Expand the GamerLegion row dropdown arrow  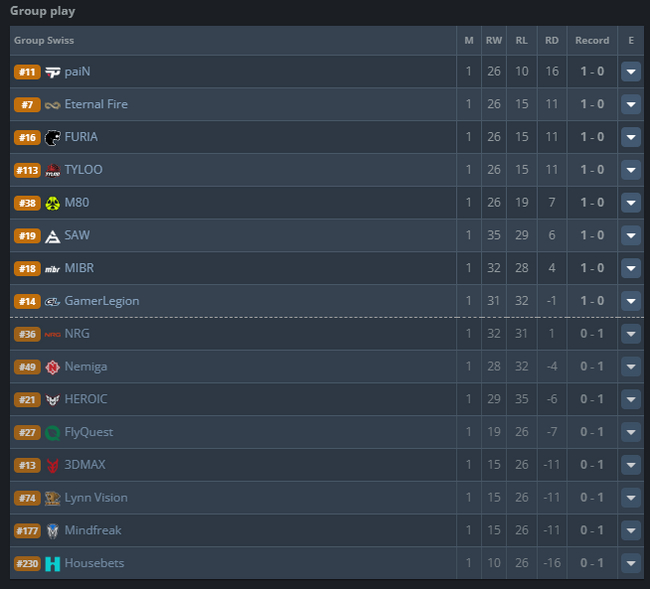(631, 301)
